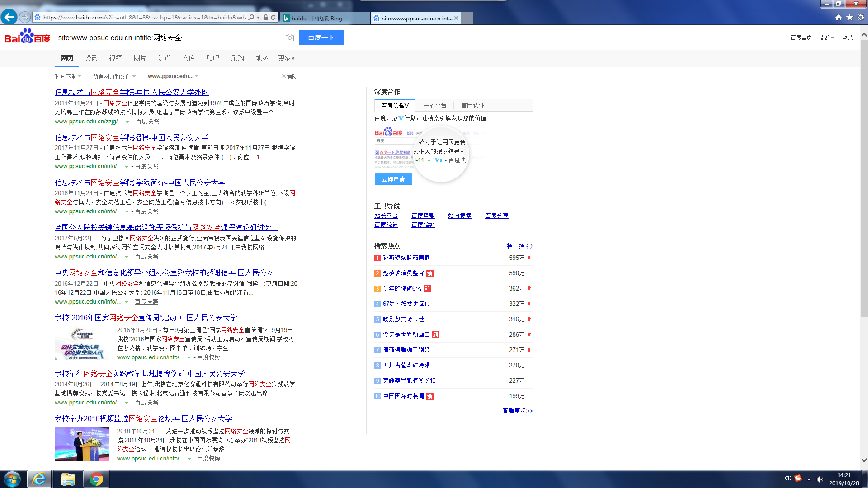Click the 立即申请 button
Image resolution: width=868 pixels, height=488 pixels.
coord(393,179)
